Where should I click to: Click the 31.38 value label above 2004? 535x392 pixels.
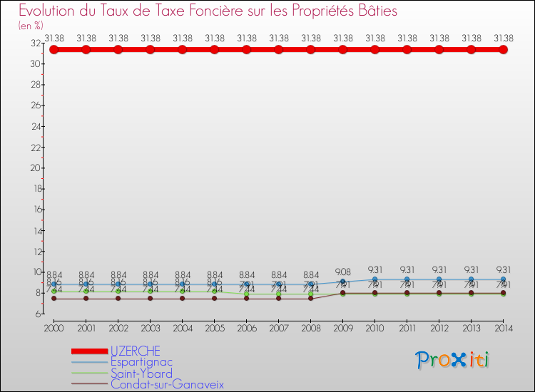(183, 38)
